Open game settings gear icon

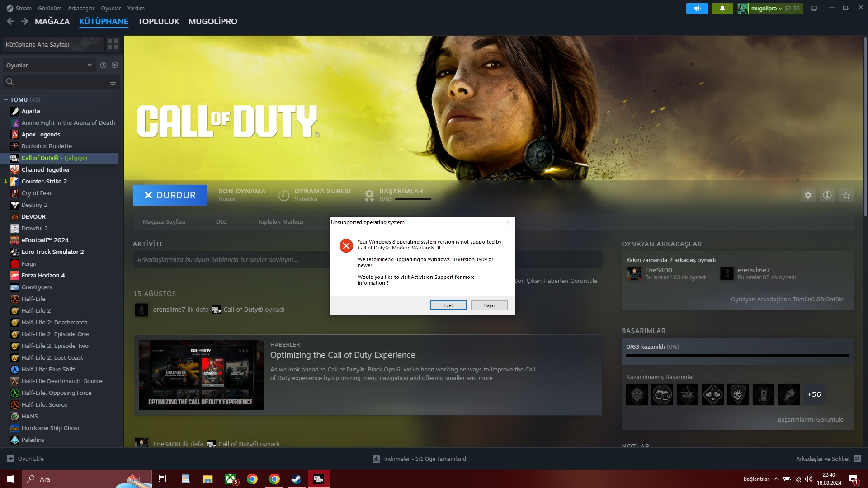coord(808,195)
